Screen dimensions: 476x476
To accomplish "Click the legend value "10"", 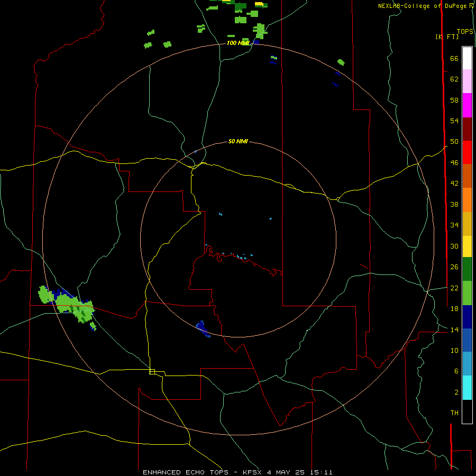I will tap(454, 350).
